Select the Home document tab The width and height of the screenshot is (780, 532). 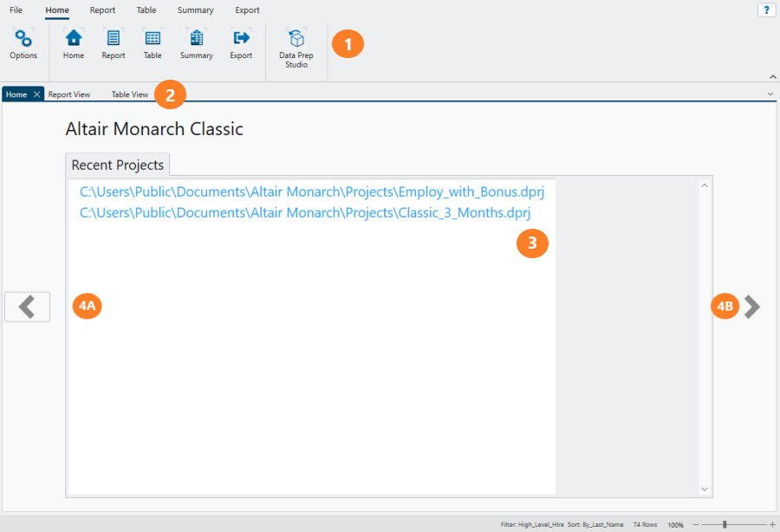16,94
